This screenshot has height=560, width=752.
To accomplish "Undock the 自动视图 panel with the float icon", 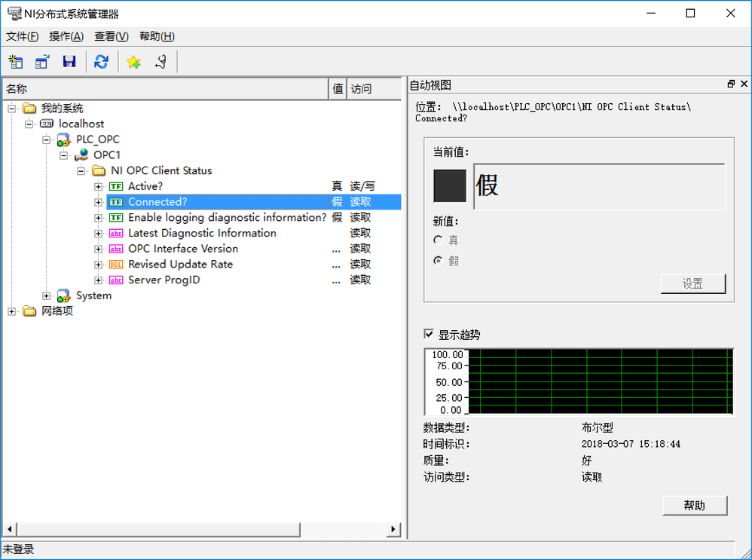I will pos(731,84).
